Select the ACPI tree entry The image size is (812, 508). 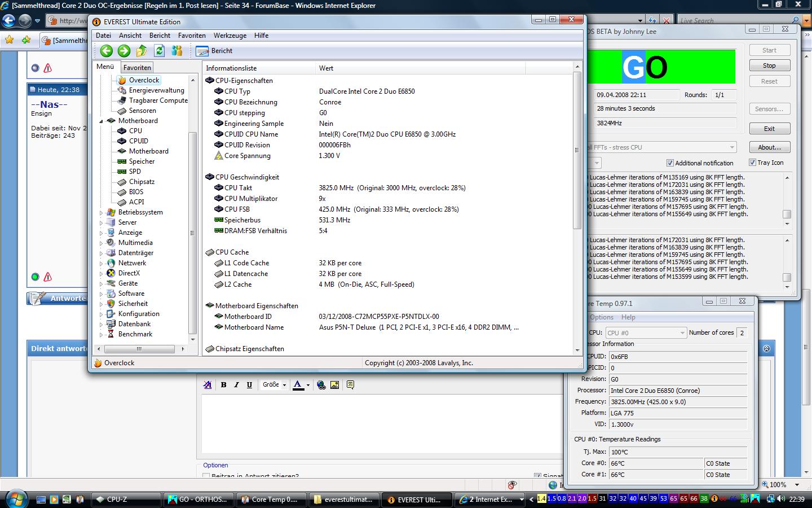pos(136,202)
